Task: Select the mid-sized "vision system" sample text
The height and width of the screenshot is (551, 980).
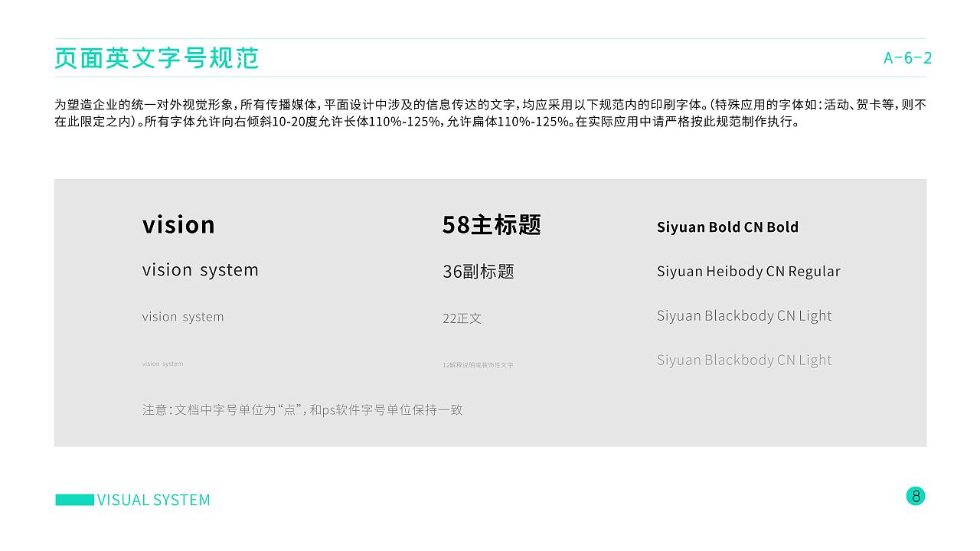Action: tap(183, 317)
